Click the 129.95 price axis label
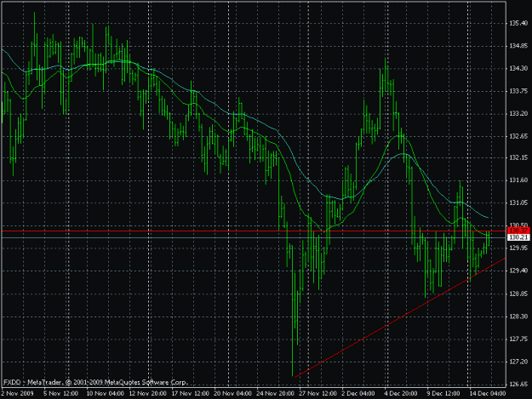 click(x=518, y=248)
